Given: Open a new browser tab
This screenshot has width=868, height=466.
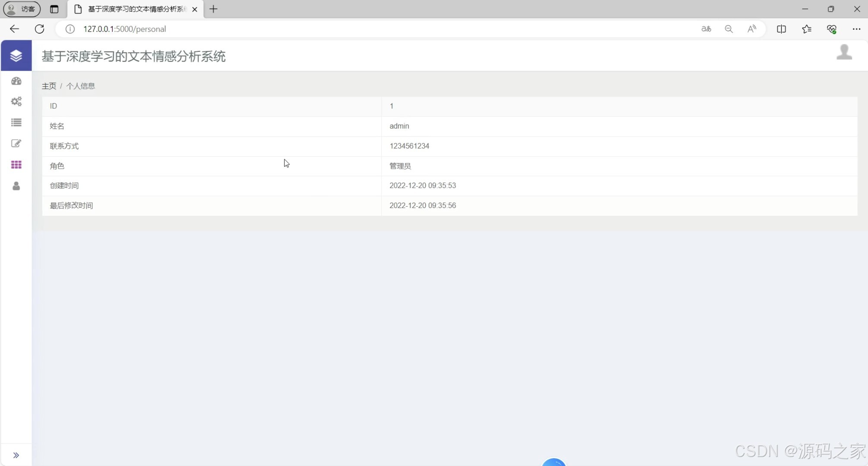Looking at the screenshot, I should click(x=213, y=9).
